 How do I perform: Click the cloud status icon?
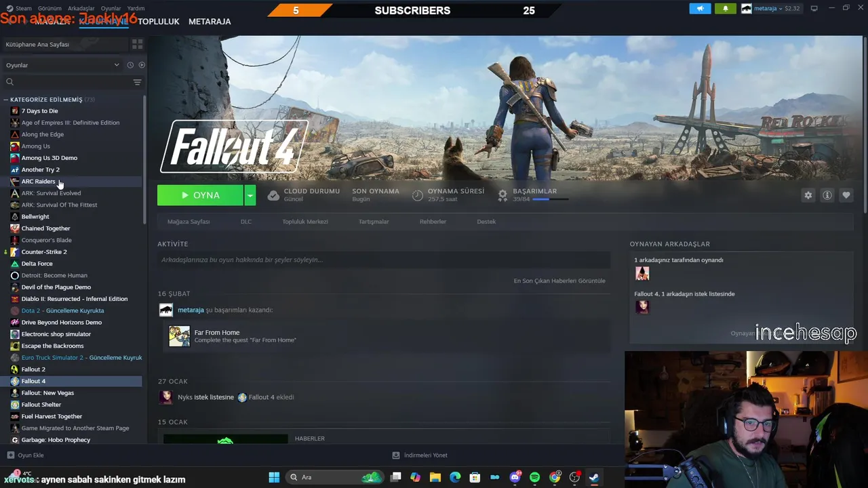(x=273, y=195)
